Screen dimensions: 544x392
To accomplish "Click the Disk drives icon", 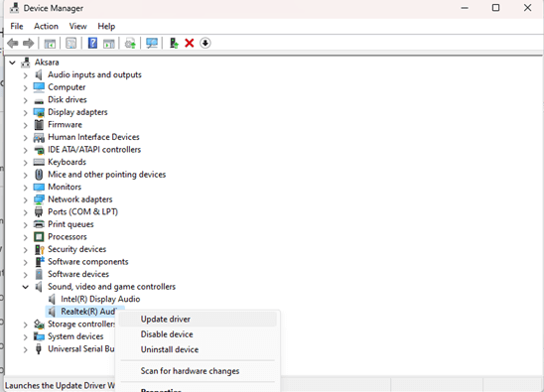I will coord(39,100).
